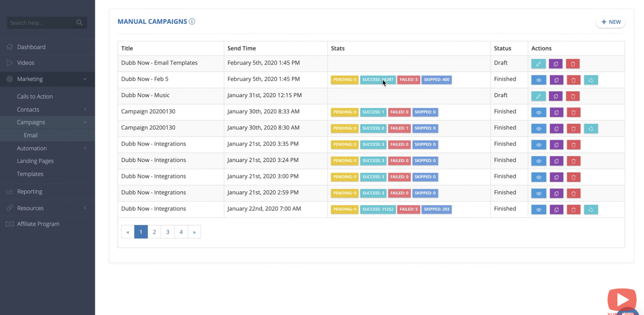Delete the January 22nd Integrations campaign
Image resolution: width=644 pixels, height=315 pixels.
pos(573,210)
